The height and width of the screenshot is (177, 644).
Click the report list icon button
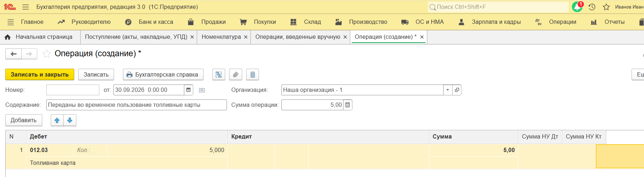(253, 74)
